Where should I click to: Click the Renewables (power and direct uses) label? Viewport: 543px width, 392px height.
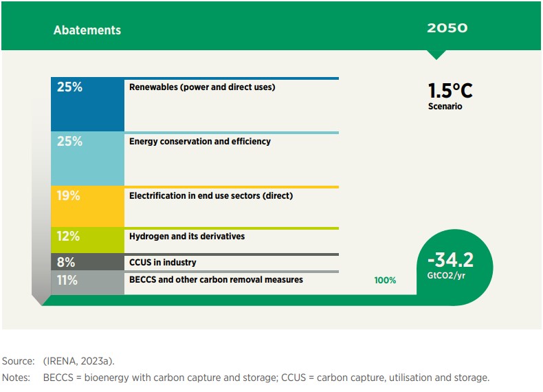point(202,87)
